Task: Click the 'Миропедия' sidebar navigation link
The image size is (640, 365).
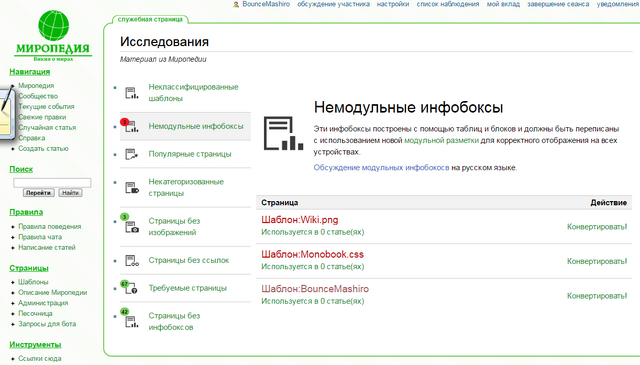Action: 36,86
